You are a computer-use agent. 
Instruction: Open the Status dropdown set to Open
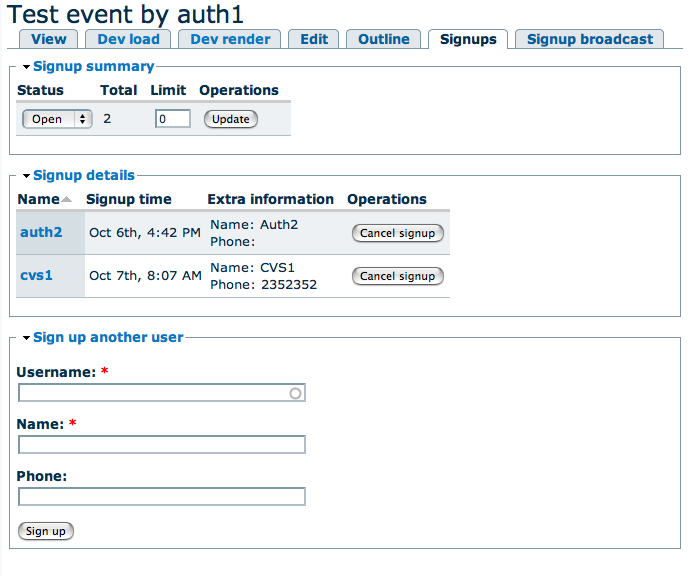click(x=57, y=119)
